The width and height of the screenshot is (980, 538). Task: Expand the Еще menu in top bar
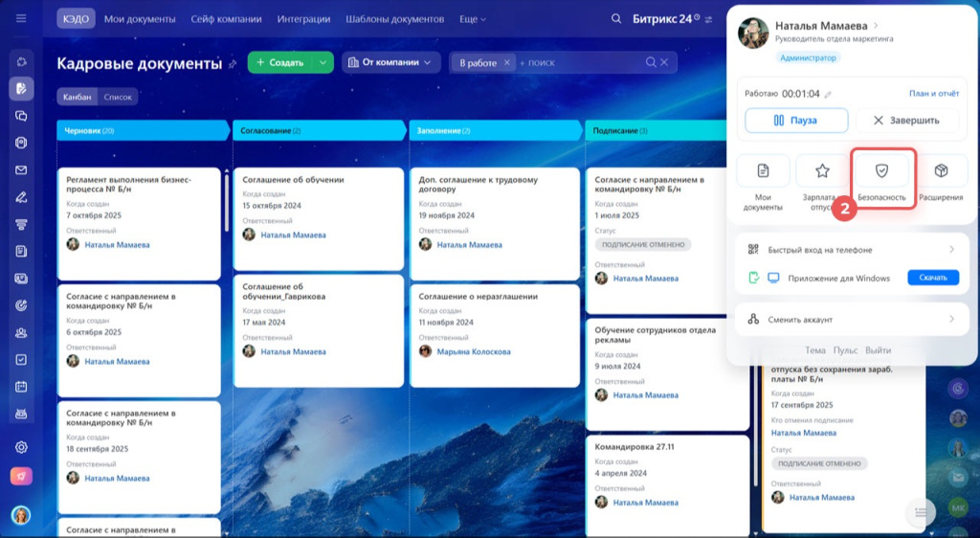tap(472, 19)
